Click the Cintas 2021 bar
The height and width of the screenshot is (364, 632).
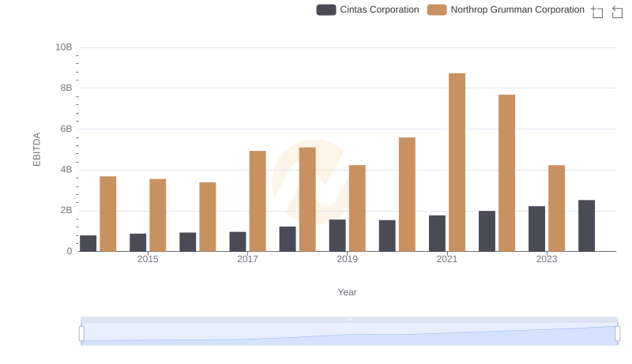[x=437, y=234]
